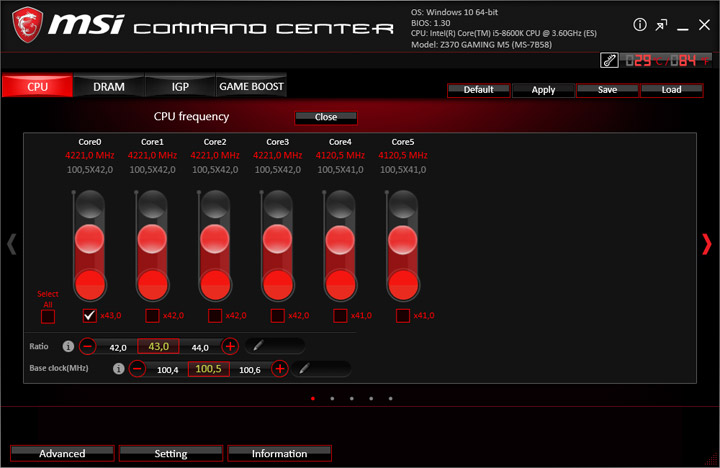720x468 pixels.
Task: Open the Setting button
Action: (171, 454)
